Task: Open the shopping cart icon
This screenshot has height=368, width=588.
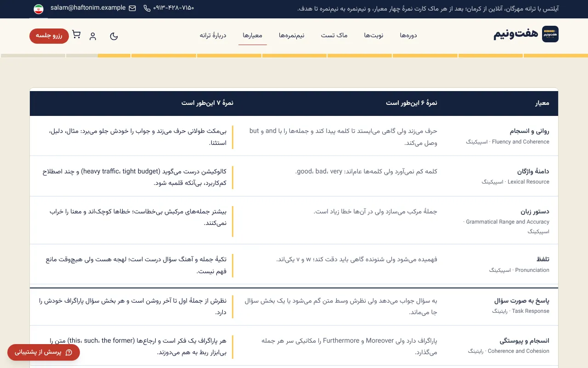Action: [76, 35]
